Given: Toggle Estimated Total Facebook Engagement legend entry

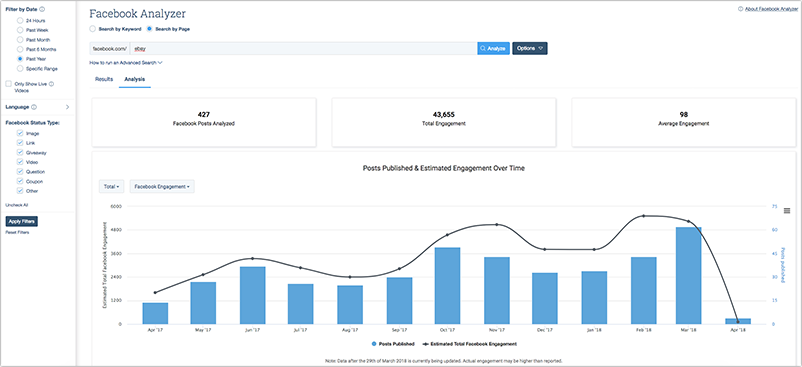Looking at the screenshot, I should tap(469, 344).
